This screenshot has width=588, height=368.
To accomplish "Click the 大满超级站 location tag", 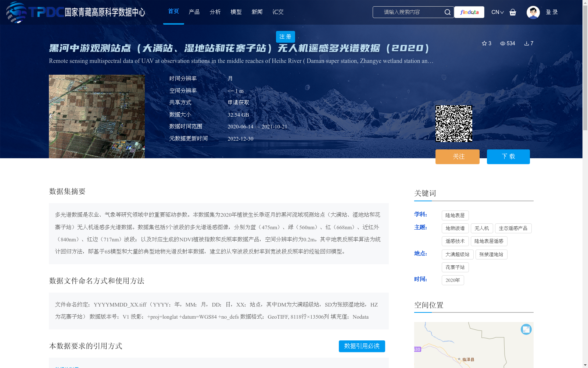I will (x=458, y=255).
